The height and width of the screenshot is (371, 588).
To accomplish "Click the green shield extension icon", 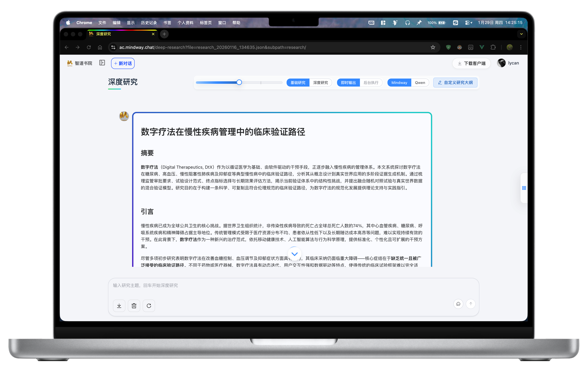I will (448, 47).
